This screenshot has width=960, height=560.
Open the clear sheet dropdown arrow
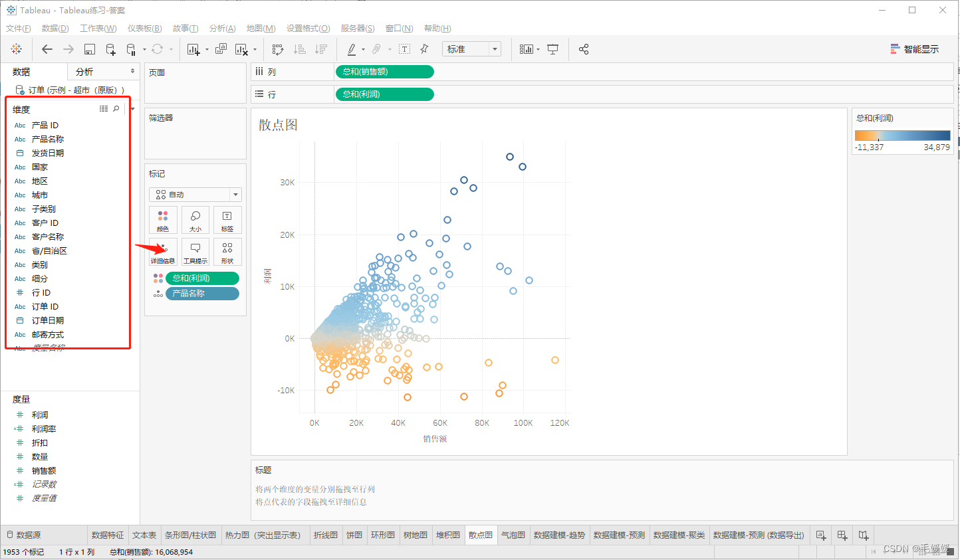[254, 50]
